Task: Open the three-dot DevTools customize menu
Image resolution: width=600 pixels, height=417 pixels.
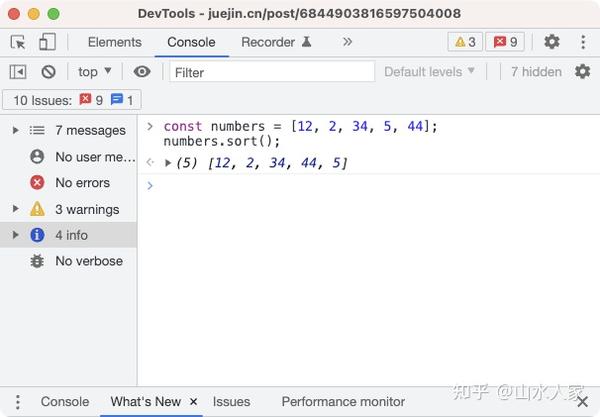Action: click(583, 42)
